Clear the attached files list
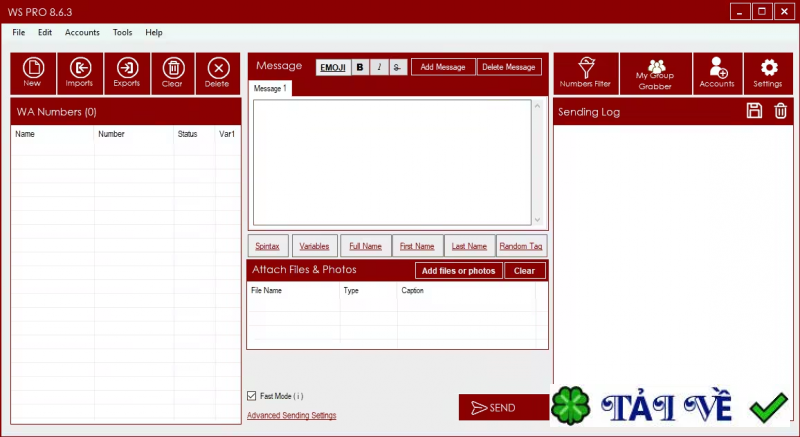Image resolution: width=800 pixels, height=437 pixels. coord(524,271)
